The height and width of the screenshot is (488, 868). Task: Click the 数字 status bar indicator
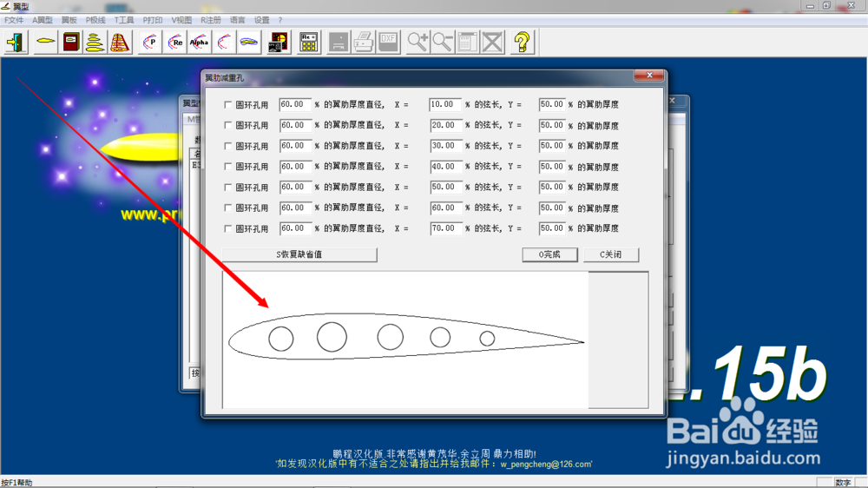(843, 483)
